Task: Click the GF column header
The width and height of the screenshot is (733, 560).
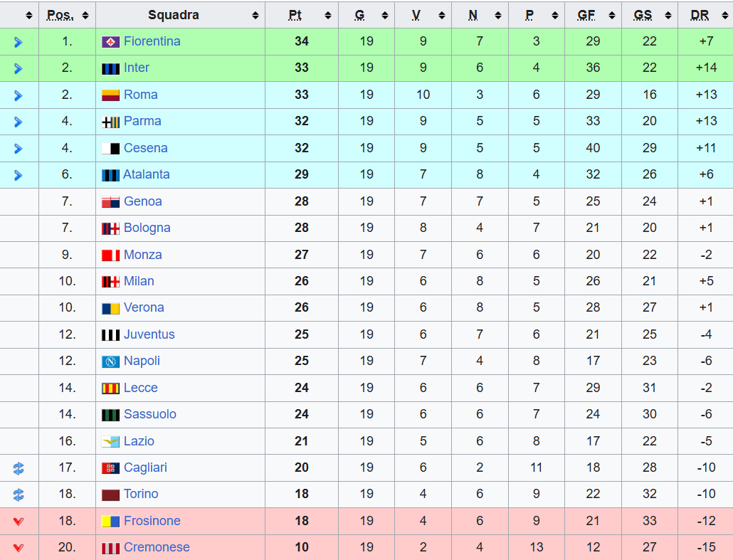Action: (x=587, y=15)
